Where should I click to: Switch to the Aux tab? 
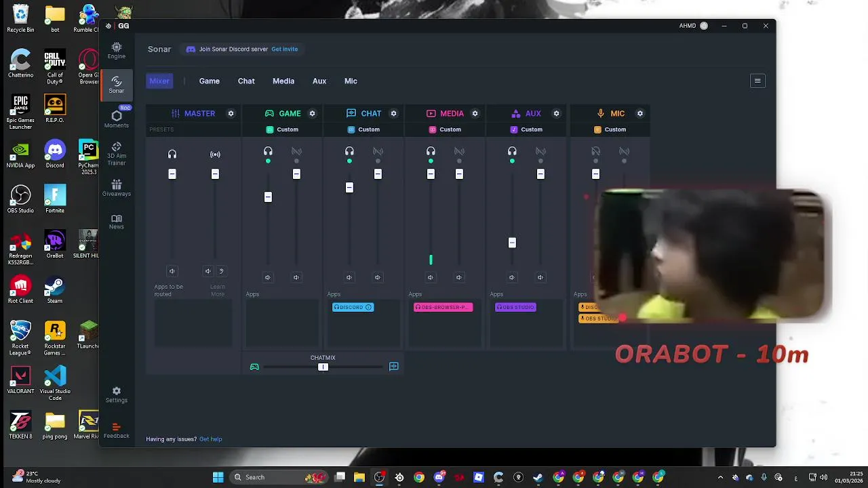coord(319,81)
